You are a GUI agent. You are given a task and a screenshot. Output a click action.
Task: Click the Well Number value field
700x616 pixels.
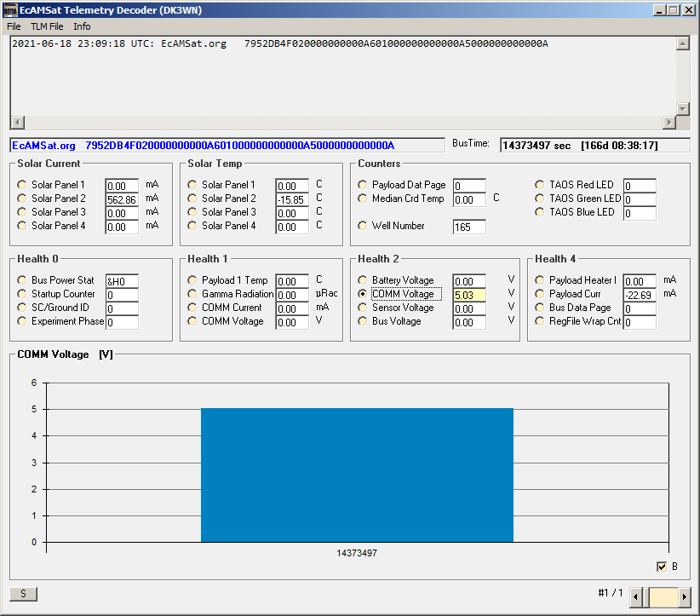(x=468, y=227)
